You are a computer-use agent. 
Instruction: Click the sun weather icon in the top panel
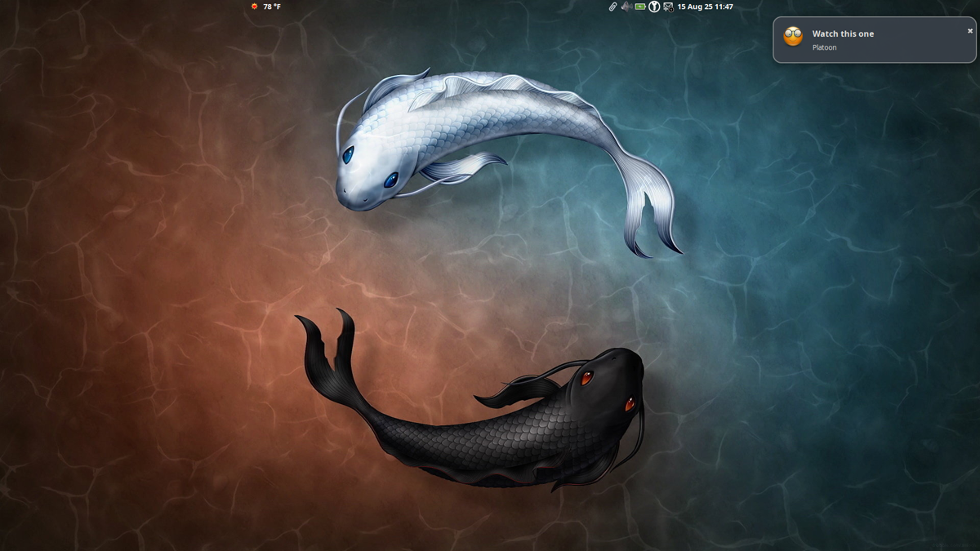click(255, 7)
